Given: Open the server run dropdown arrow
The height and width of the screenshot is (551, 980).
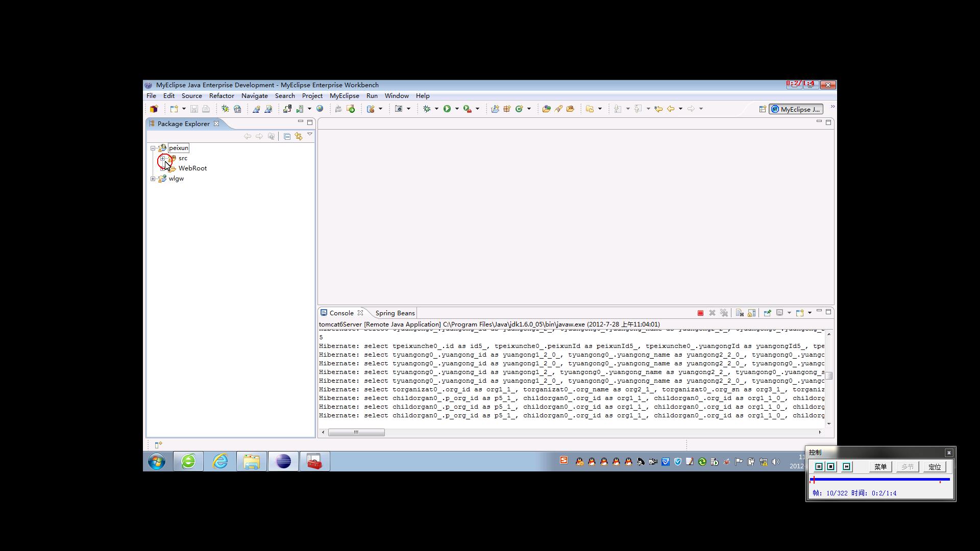Looking at the screenshot, I should click(x=309, y=109).
